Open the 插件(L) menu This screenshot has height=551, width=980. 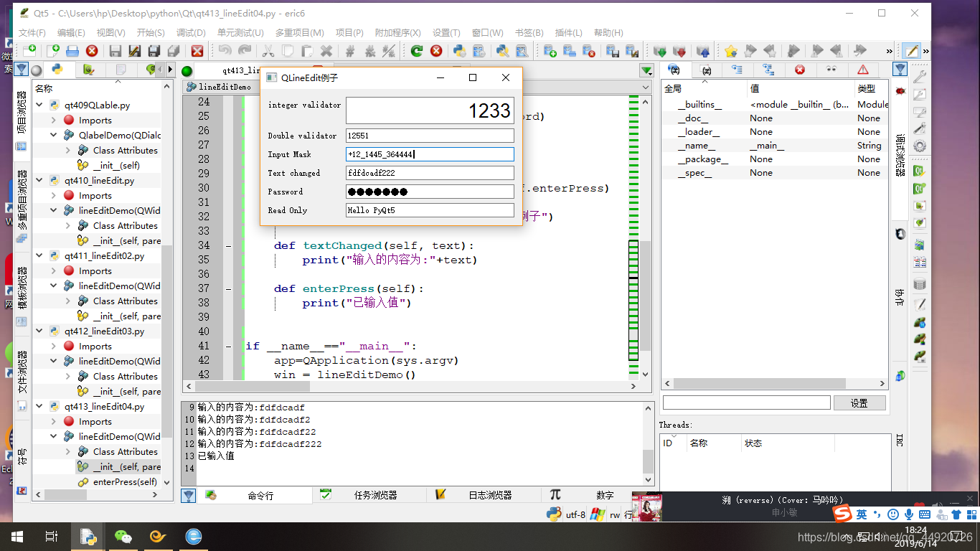(x=569, y=32)
